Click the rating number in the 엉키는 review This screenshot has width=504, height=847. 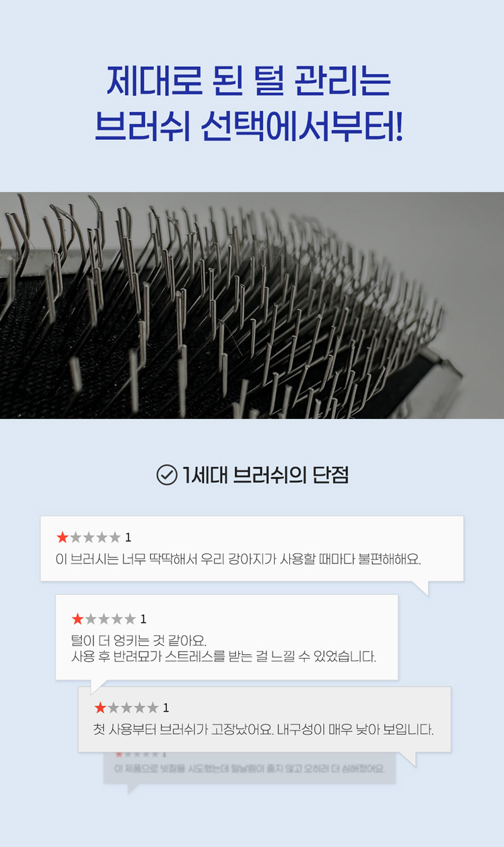click(143, 619)
